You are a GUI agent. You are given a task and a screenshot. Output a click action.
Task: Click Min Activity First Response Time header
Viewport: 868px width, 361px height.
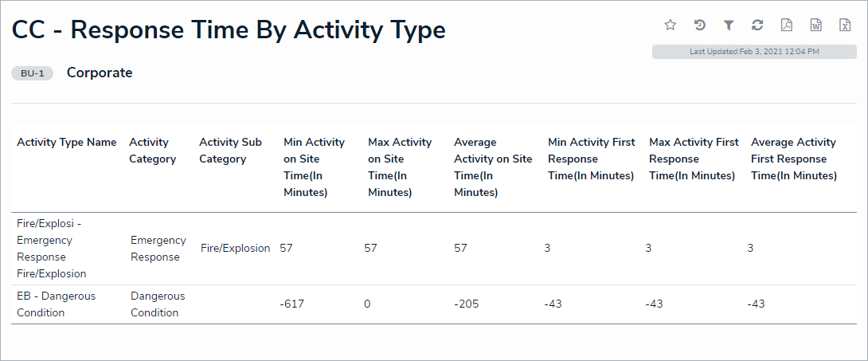click(x=591, y=159)
